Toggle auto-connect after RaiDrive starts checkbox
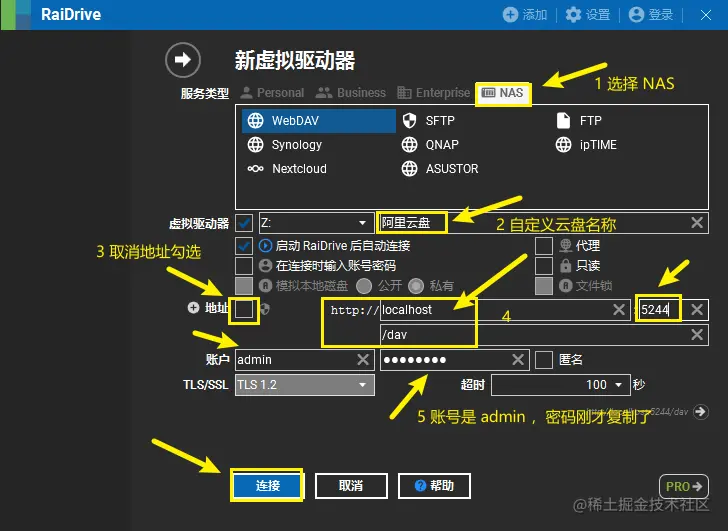Screen dimensions: 728x531 point(244,246)
